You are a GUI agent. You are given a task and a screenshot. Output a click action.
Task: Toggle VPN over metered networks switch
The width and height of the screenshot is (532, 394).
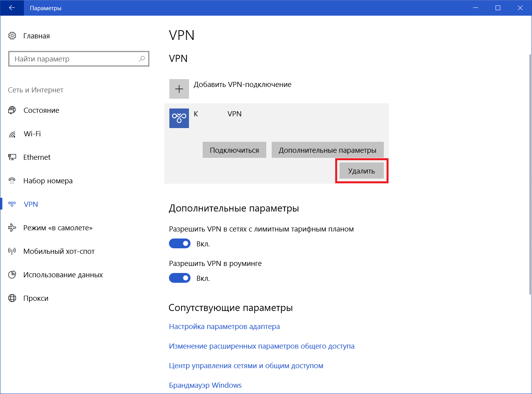coord(180,244)
